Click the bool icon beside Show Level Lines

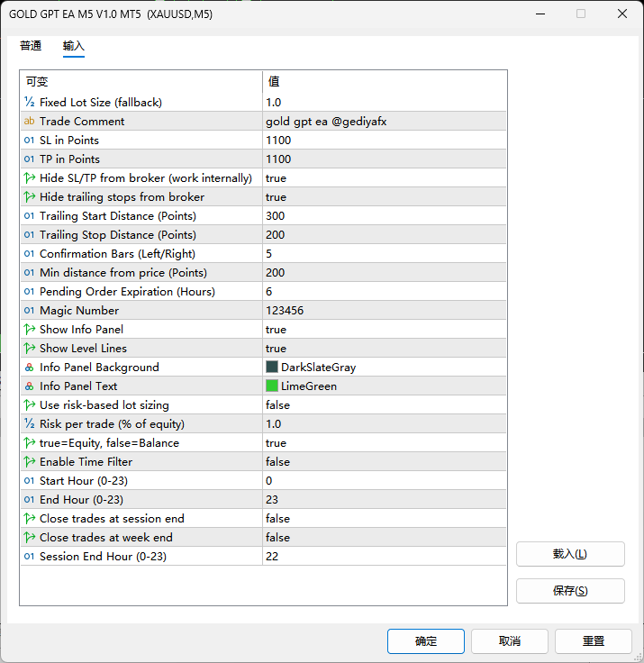pos(29,348)
